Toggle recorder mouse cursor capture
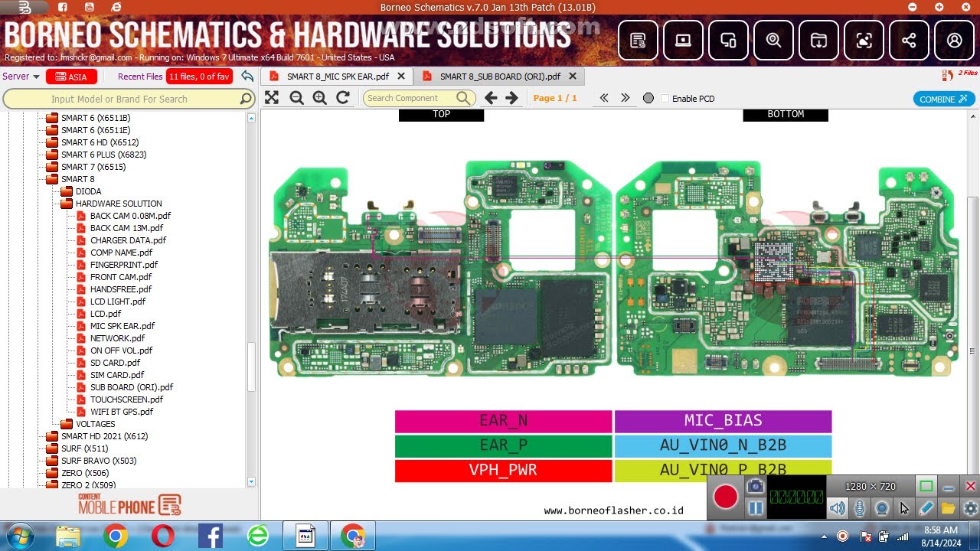 click(904, 508)
